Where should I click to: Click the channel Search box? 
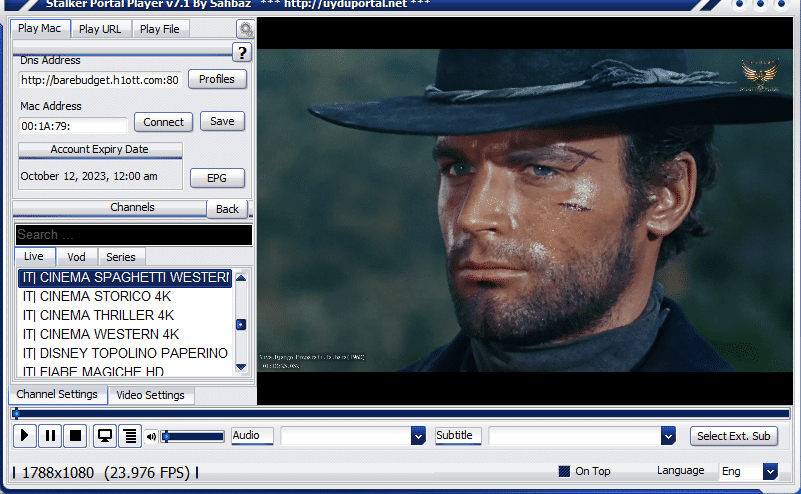click(x=134, y=235)
